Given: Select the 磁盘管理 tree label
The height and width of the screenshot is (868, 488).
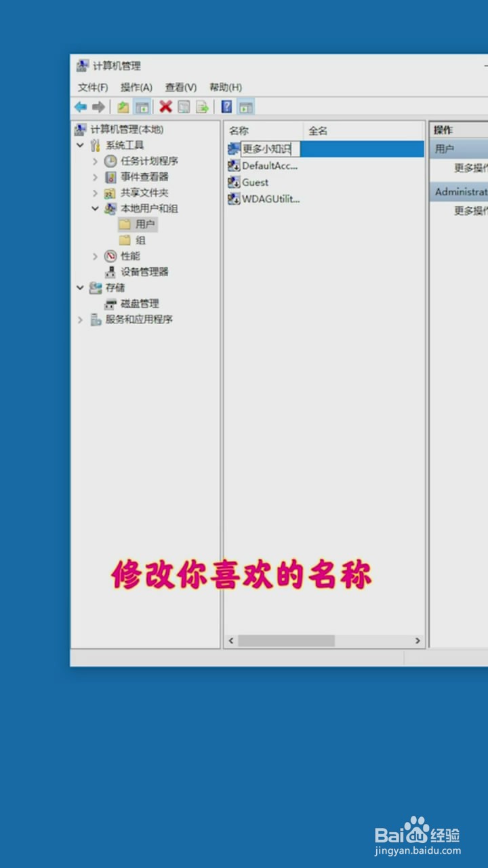Looking at the screenshot, I should point(140,304).
